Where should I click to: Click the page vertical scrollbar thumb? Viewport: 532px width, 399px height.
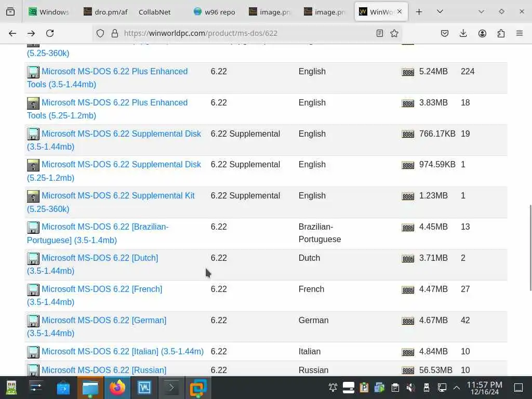click(x=530, y=248)
